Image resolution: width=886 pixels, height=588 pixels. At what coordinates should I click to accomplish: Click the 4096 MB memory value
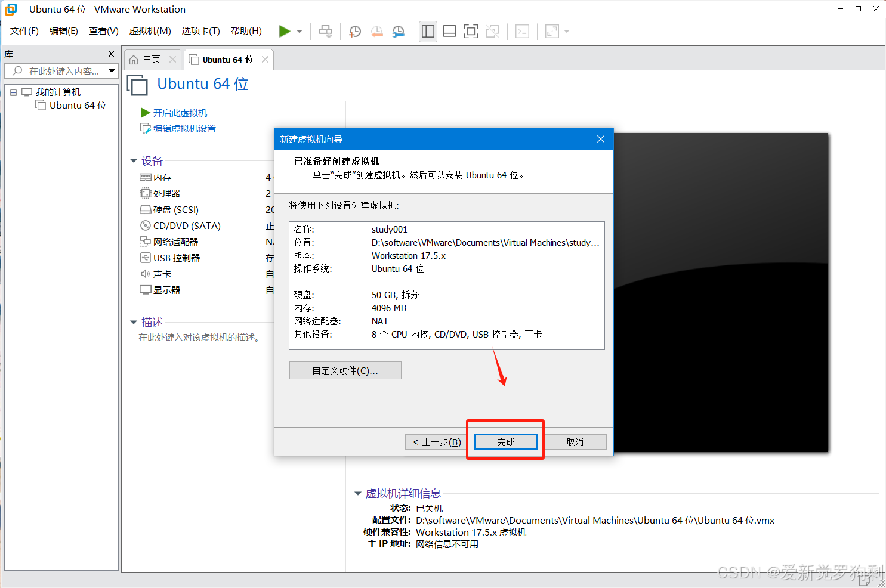389,308
